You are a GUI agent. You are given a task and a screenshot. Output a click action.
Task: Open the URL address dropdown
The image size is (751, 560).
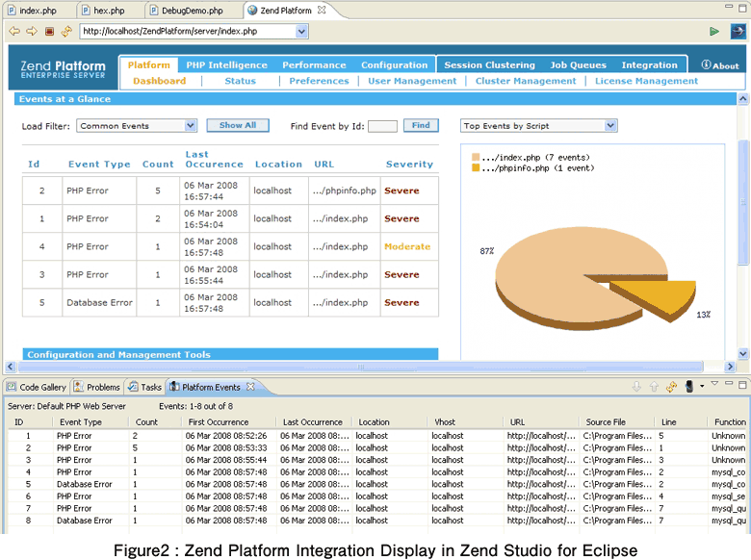pyautogui.click(x=301, y=32)
